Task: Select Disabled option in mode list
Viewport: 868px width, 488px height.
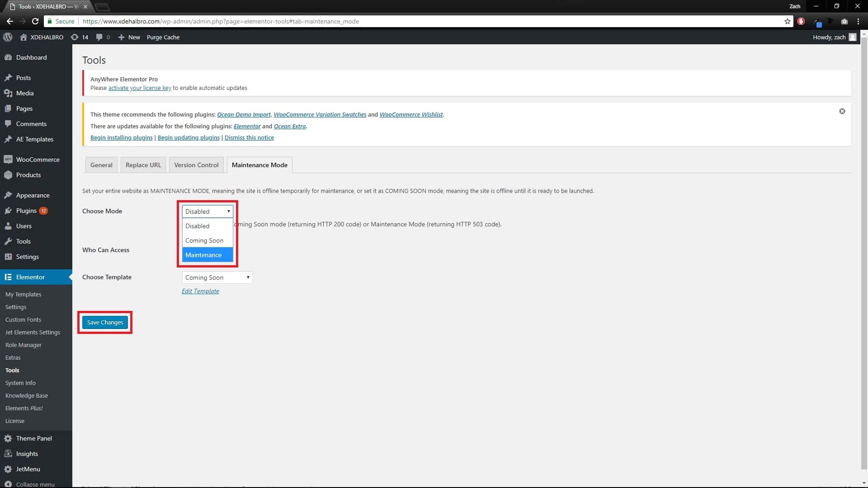Action: 208,226
